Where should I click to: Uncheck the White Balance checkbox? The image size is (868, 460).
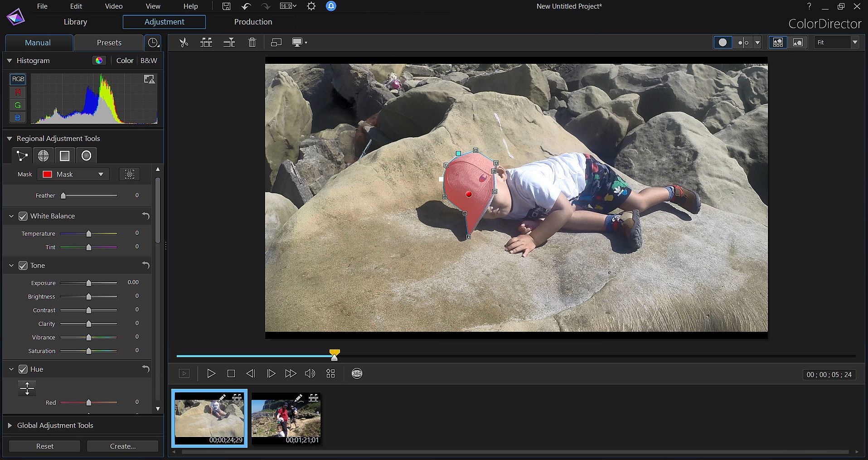pyautogui.click(x=23, y=216)
